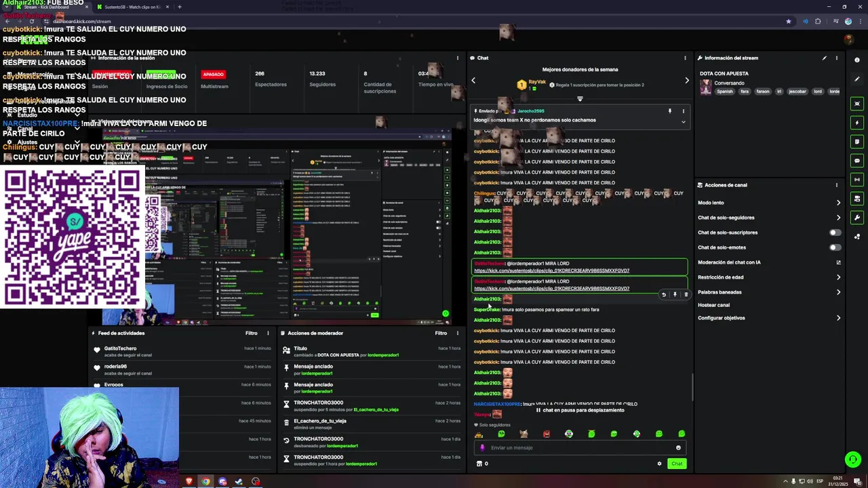Delete the highlighted chat message with trash icon
Screen dimensions: 868x488
[686, 295]
